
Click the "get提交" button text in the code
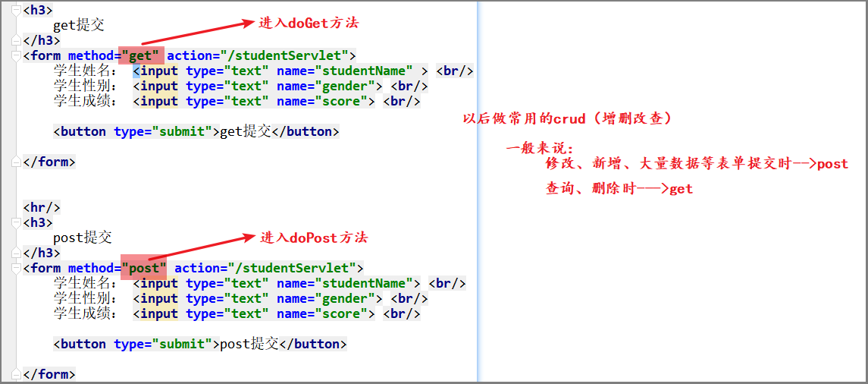[245, 131]
